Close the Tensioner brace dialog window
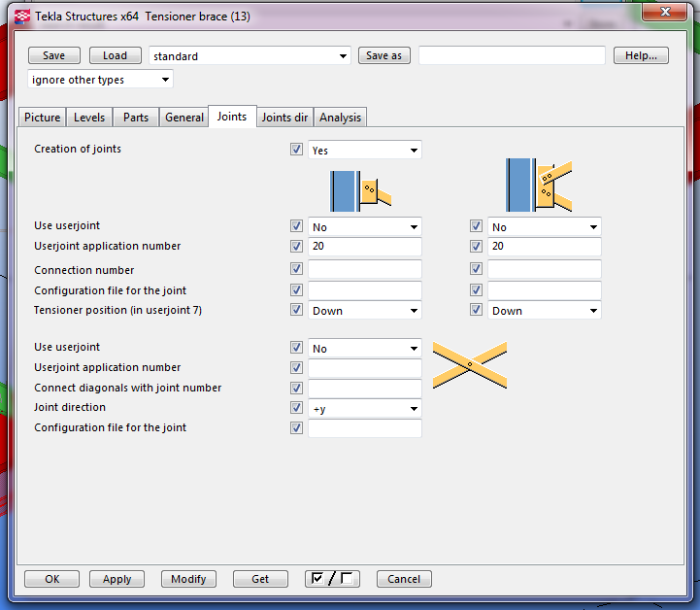The image size is (700, 610). coord(664,12)
